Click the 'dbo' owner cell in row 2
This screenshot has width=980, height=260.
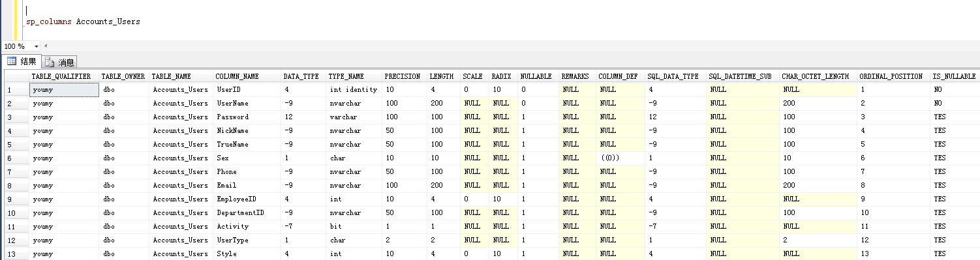(x=124, y=104)
